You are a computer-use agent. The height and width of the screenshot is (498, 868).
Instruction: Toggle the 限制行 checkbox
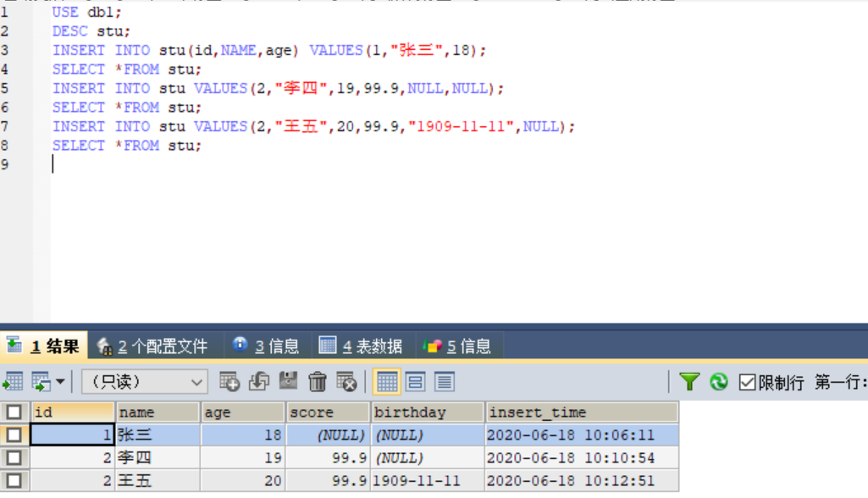point(747,382)
